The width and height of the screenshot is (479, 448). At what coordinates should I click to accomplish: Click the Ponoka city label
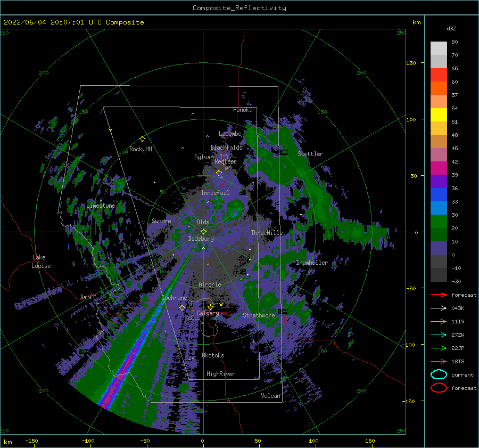[243, 110]
